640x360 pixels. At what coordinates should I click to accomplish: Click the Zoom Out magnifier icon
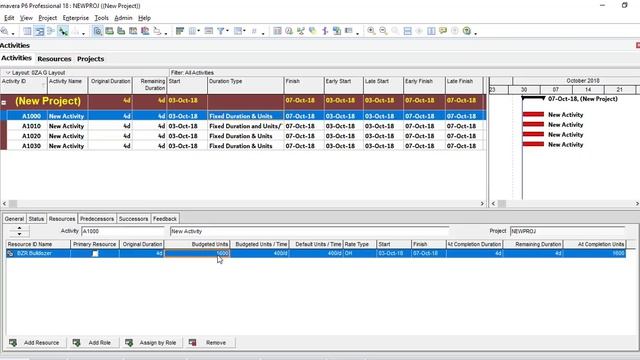pyautogui.click(x=383, y=31)
